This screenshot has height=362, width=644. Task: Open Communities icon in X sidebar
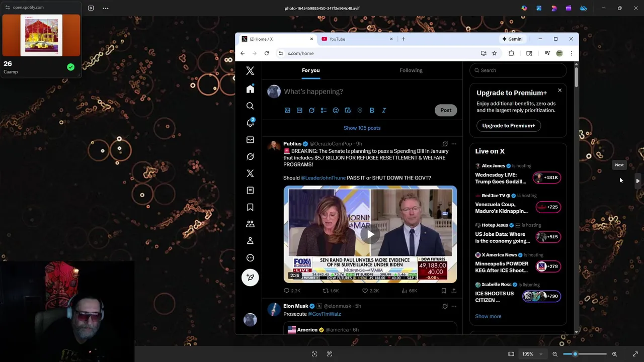coord(250,224)
